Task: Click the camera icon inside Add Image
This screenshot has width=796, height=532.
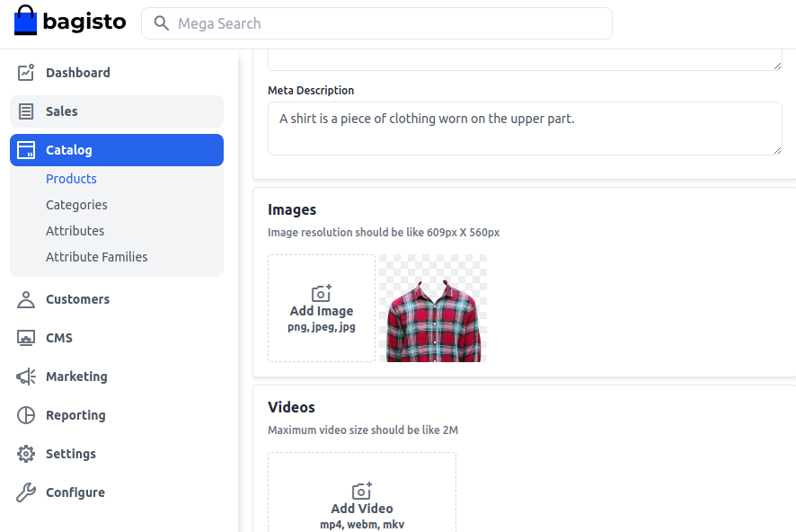Action: pos(321,293)
